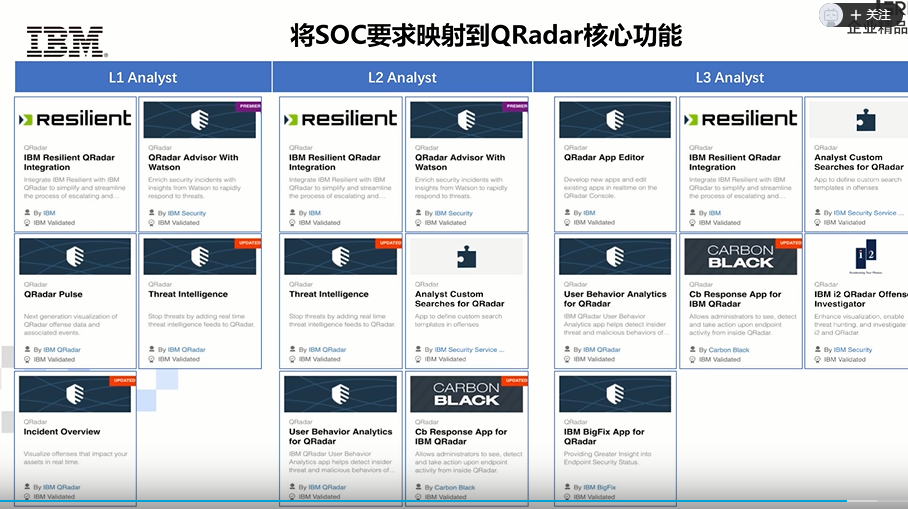Click IBM Validated label on BigFix card

coord(594,497)
